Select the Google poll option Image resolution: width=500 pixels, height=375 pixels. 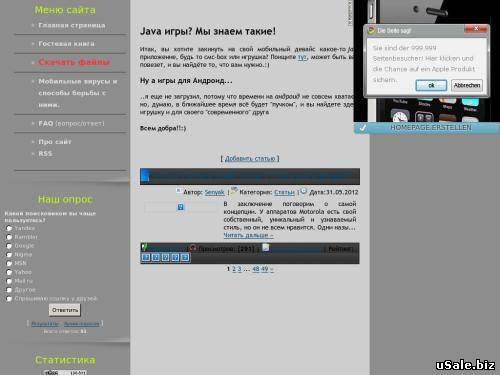[x=9, y=246]
